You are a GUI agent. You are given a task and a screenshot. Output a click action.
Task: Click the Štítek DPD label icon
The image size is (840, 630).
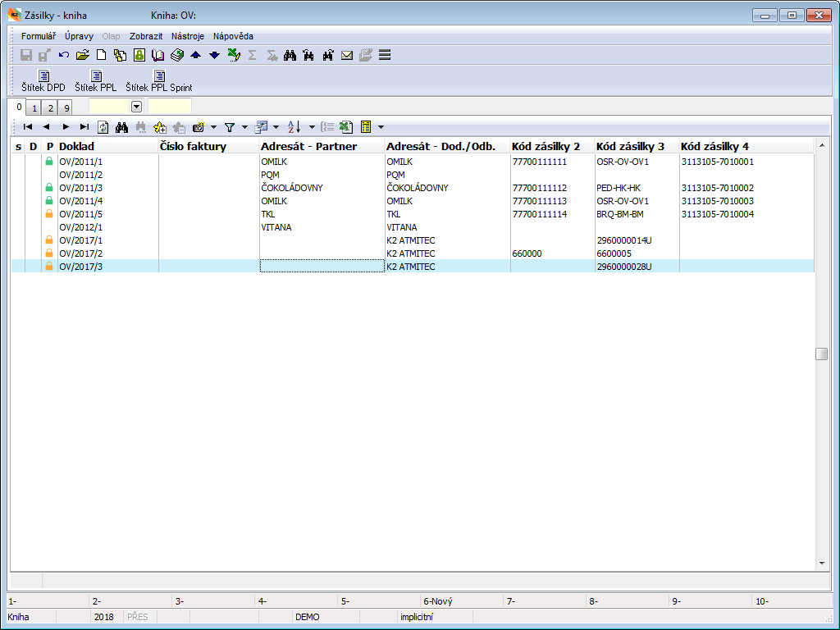click(43, 76)
